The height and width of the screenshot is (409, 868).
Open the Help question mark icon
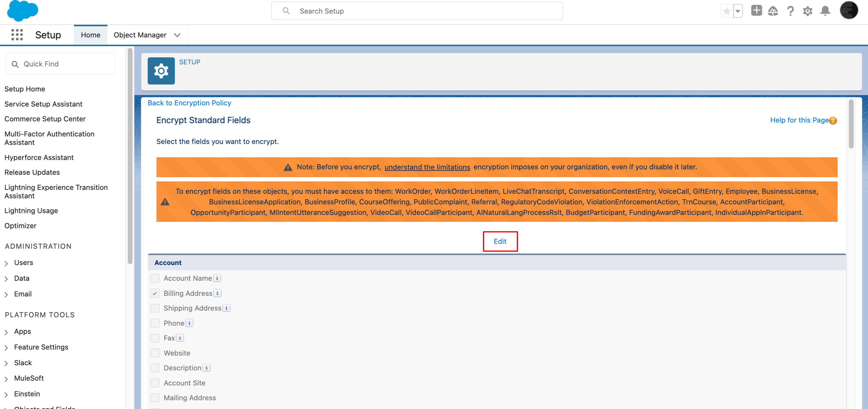pyautogui.click(x=790, y=11)
